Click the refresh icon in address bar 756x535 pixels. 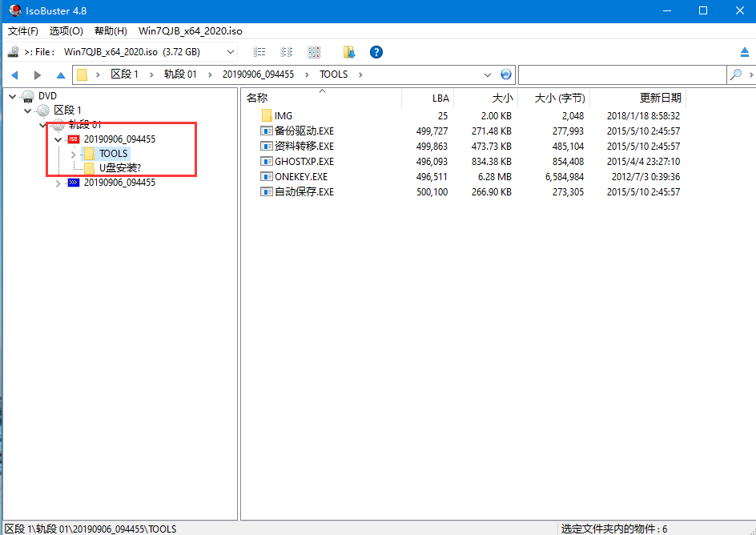tap(506, 74)
